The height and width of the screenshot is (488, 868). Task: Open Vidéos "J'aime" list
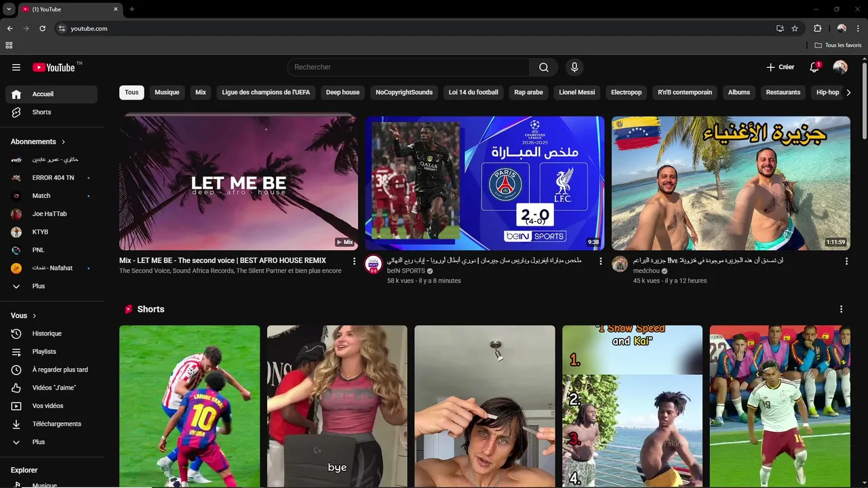click(52, 388)
